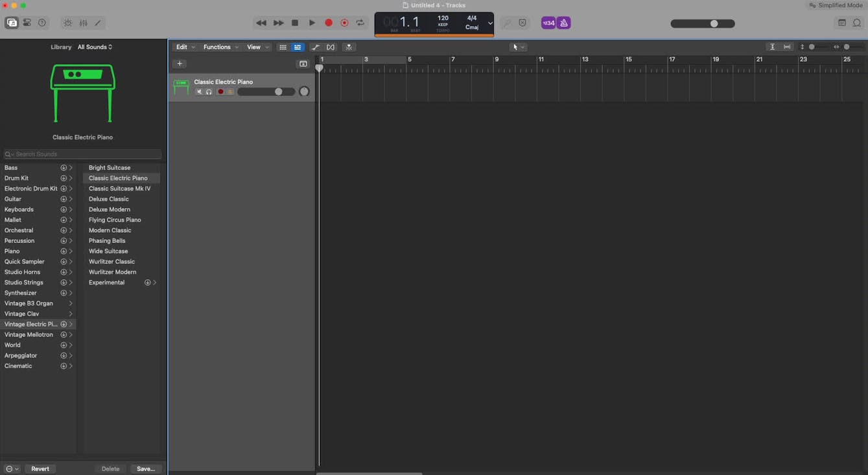Adjust the vertical zoom slider
The image size is (868, 475).
pyautogui.click(x=815, y=47)
